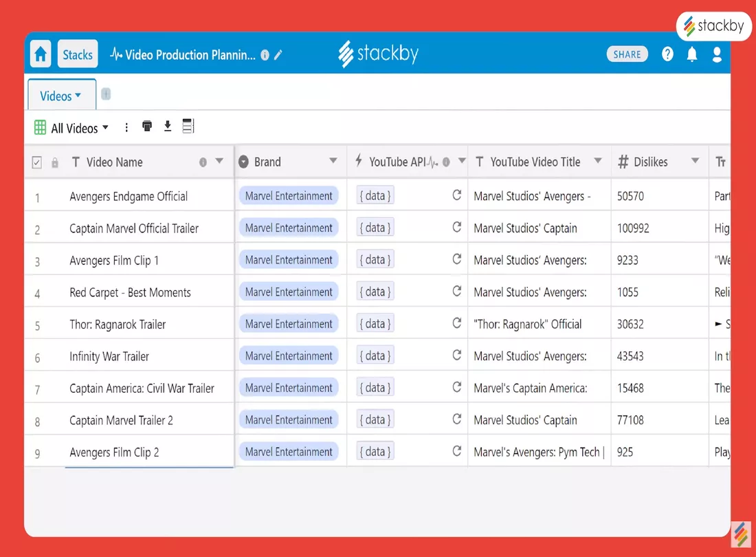The image size is (756, 557).
Task: Click Marvel Entertainment tag in row 5
Action: coord(289,324)
